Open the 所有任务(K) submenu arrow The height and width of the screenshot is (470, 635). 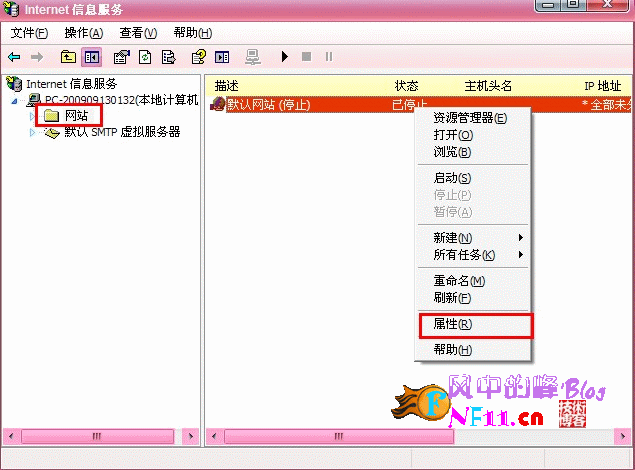pos(521,255)
